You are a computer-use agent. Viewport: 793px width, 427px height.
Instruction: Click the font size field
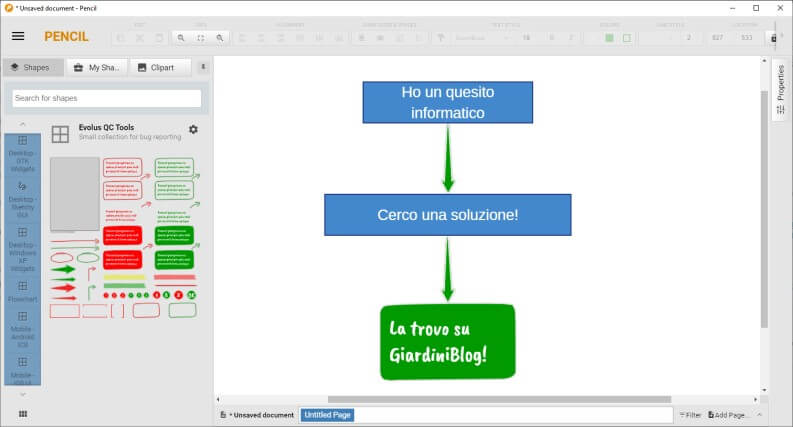(526, 38)
